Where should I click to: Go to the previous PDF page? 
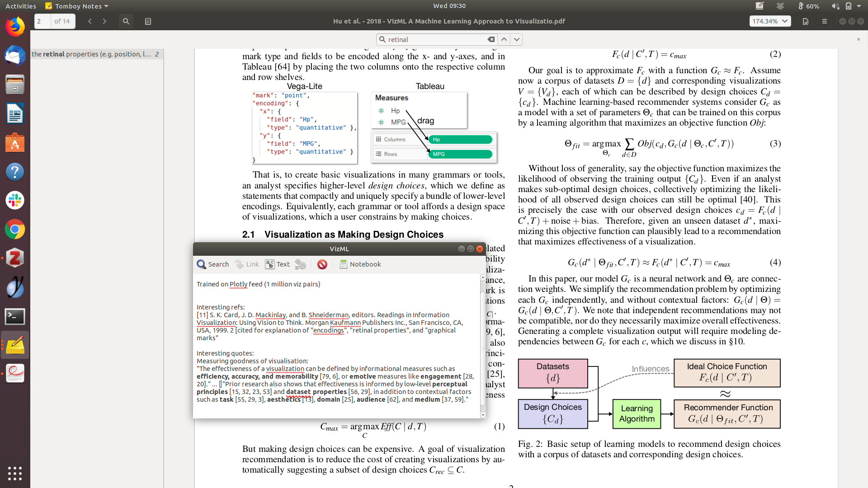90,21
